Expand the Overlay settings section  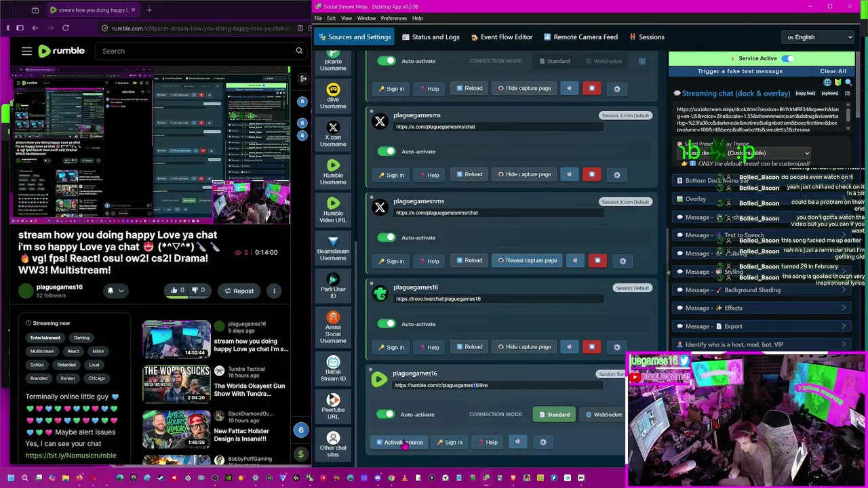pyautogui.click(x=761, y=199)
